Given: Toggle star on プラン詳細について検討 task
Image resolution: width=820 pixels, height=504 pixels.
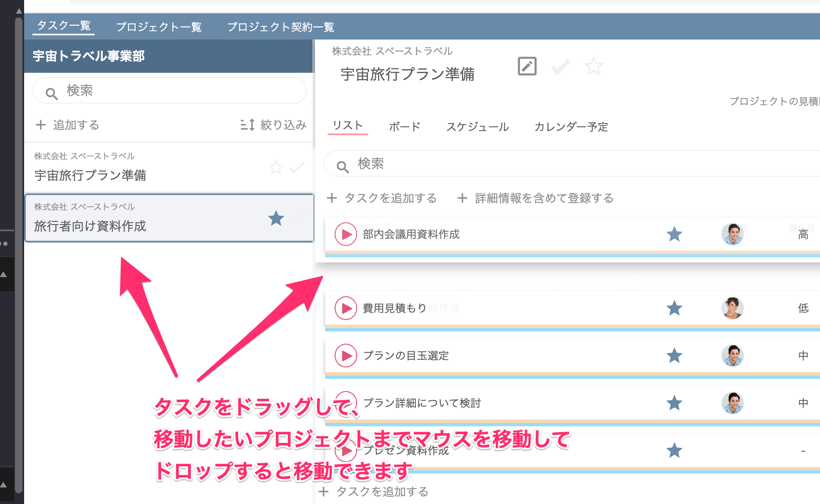Looking at the screenshot, I should coord(674,403).
